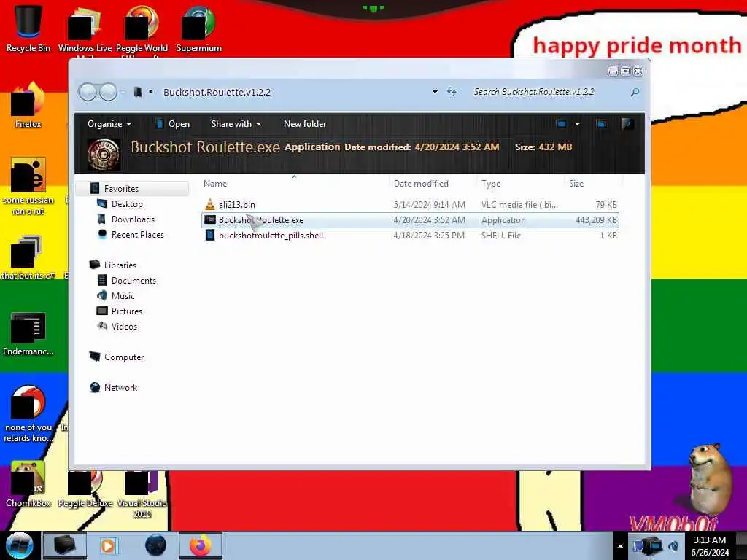Select Buckshot Roulette.exe in file list
This screenshot has width=747, height=560.
(410, 220)
